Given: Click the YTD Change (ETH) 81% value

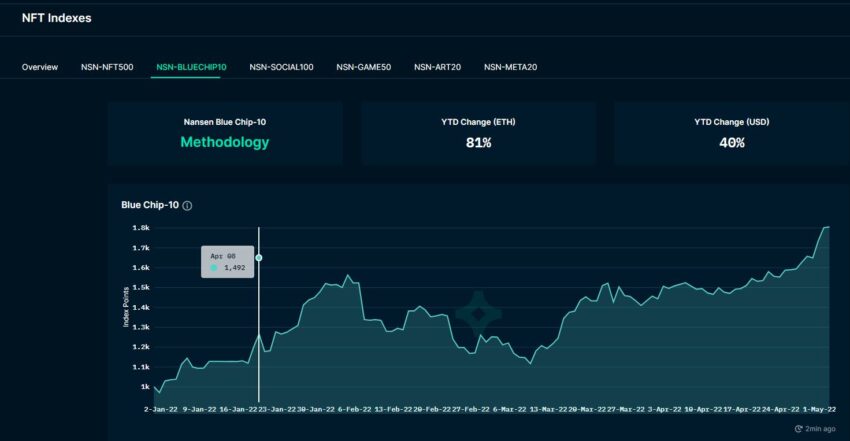Looking at the screenshot, I should click(478, 143).
